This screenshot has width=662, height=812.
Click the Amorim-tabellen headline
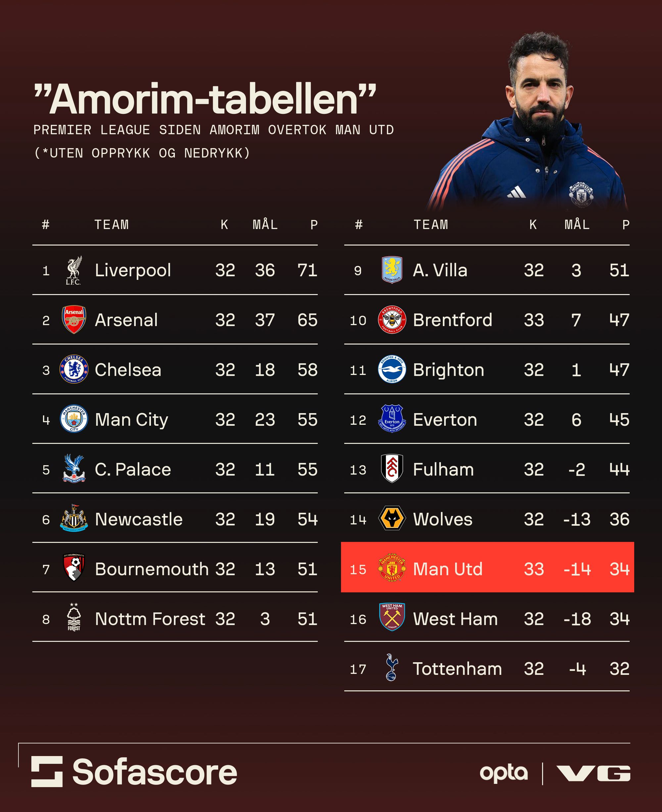tap(205, 99)
